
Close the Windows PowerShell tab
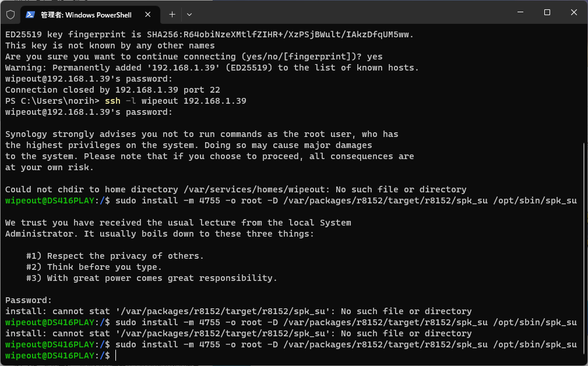tap(148, 15)
